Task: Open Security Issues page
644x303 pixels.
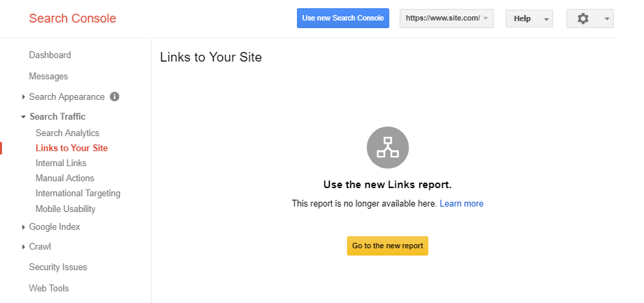Action: [x=58, y=267]
